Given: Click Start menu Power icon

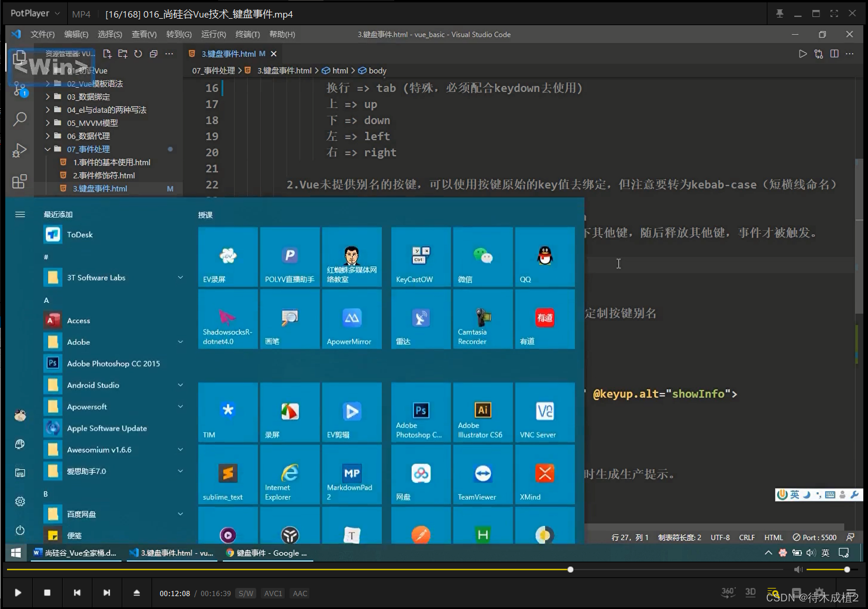Looking at the screenshot, I should pos(20,530).
